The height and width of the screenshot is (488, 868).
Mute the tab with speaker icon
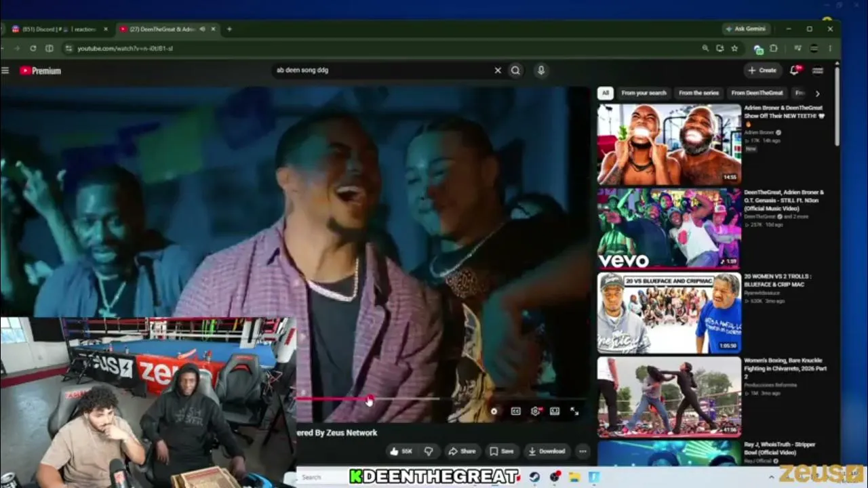(203, 29)
